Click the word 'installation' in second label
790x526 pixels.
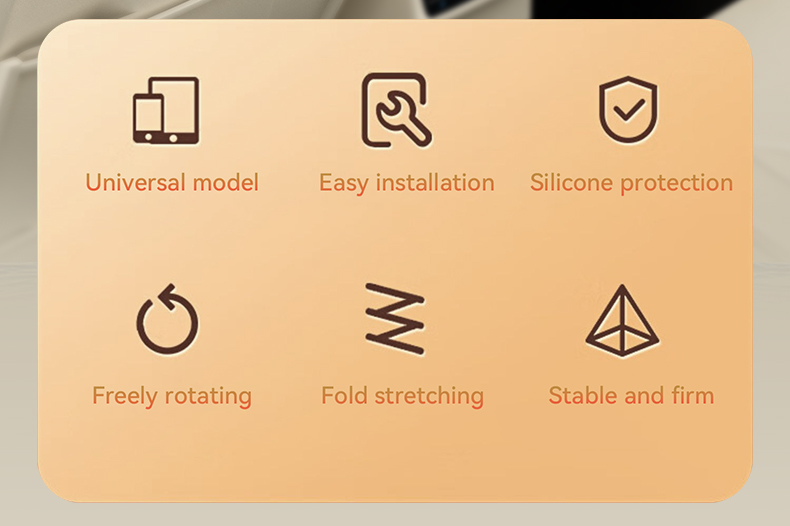pyautogui.click(x=435, y=182)
